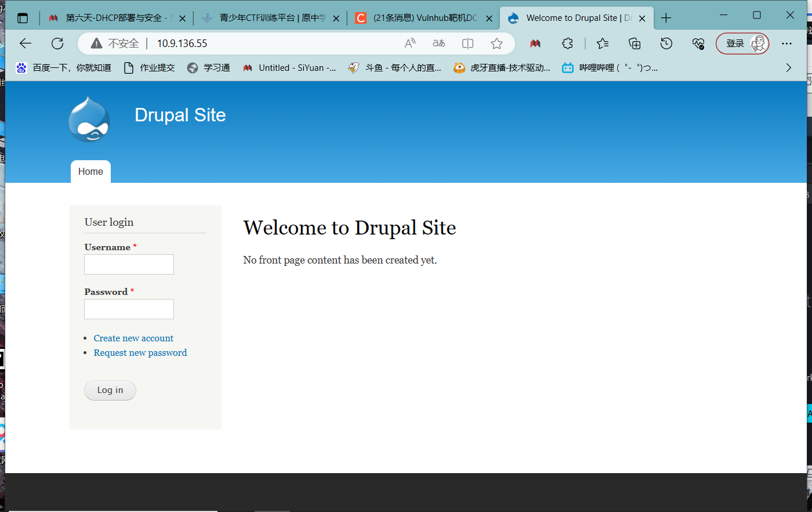Viewport: 812px width, 512px height.
Task: Click the Welcome to Drupal Site heading
Action: (x=350, y=228)
